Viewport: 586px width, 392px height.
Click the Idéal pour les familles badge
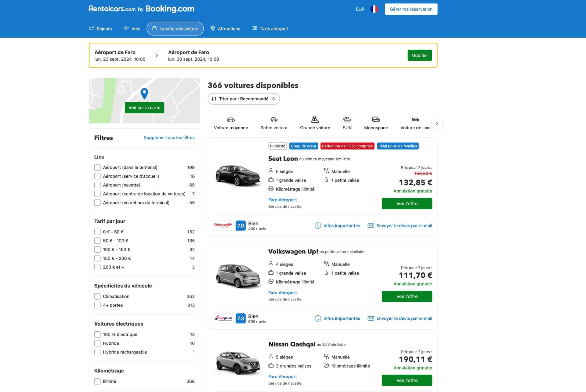(398, 146)
